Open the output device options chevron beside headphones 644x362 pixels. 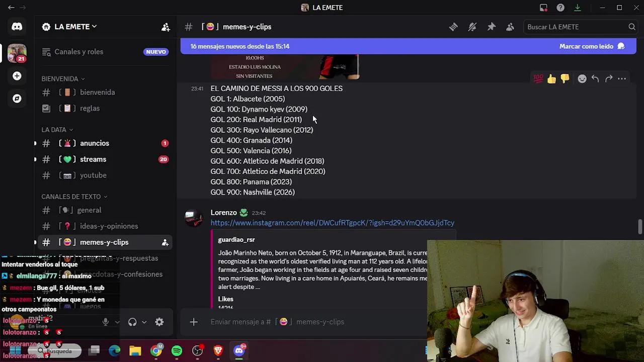pos(144,322)
